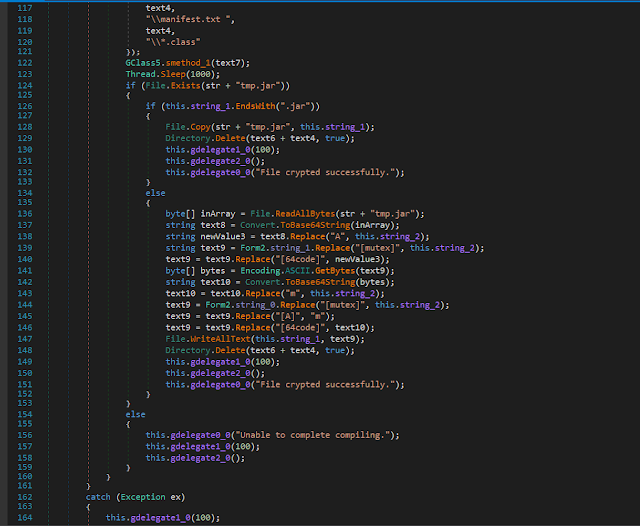The height and width of the screenshot is (526, 640).
Task: Click EndsWith(".jar") on line 126
Action: click(274, 106)
